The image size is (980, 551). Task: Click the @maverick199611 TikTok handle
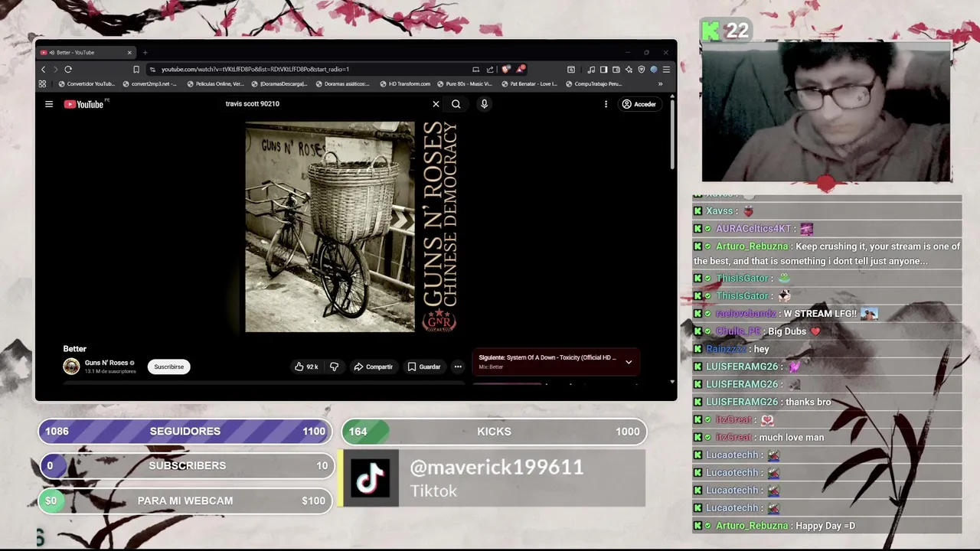click(x=496, y=468)
